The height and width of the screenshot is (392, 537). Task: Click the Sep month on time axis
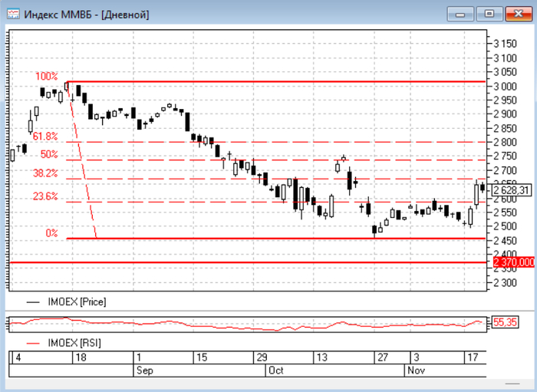click(143, 370)
